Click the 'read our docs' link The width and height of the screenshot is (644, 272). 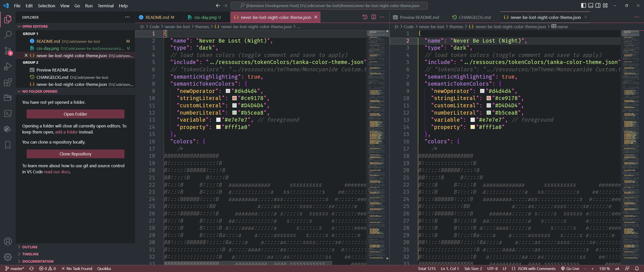[57, 172]
